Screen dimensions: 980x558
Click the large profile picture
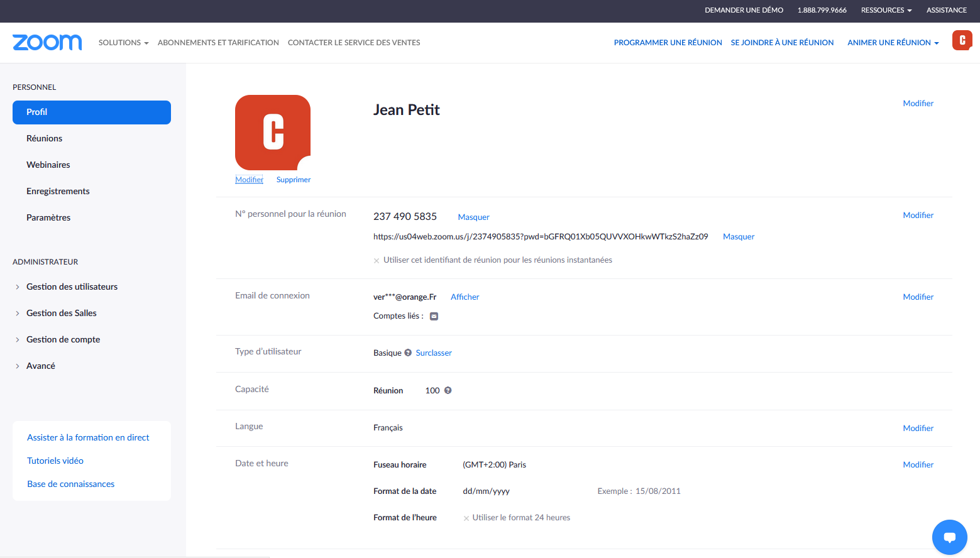(273, 133)
